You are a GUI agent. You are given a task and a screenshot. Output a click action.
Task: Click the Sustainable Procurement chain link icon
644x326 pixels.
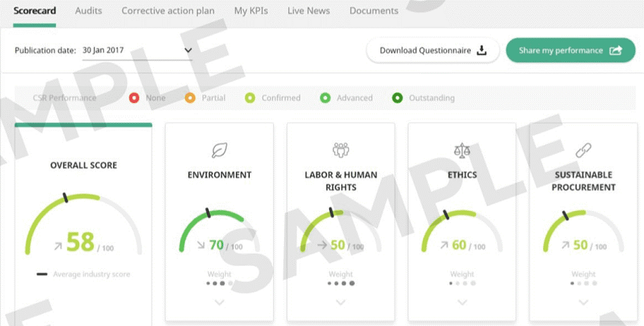click(x=584, y=150)
